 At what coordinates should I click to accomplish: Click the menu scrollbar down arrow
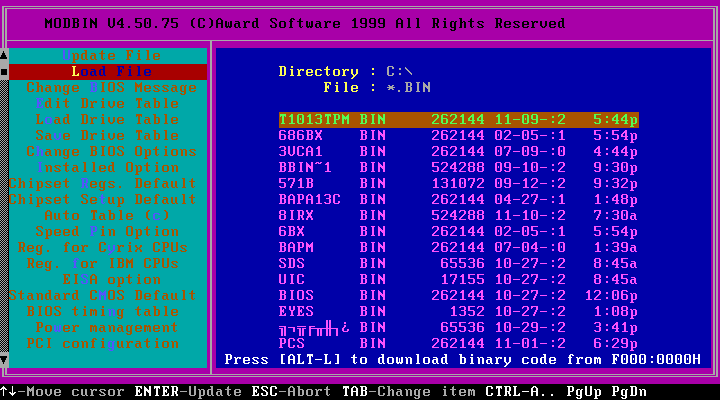pyautogui.click(x=4, y=359)
